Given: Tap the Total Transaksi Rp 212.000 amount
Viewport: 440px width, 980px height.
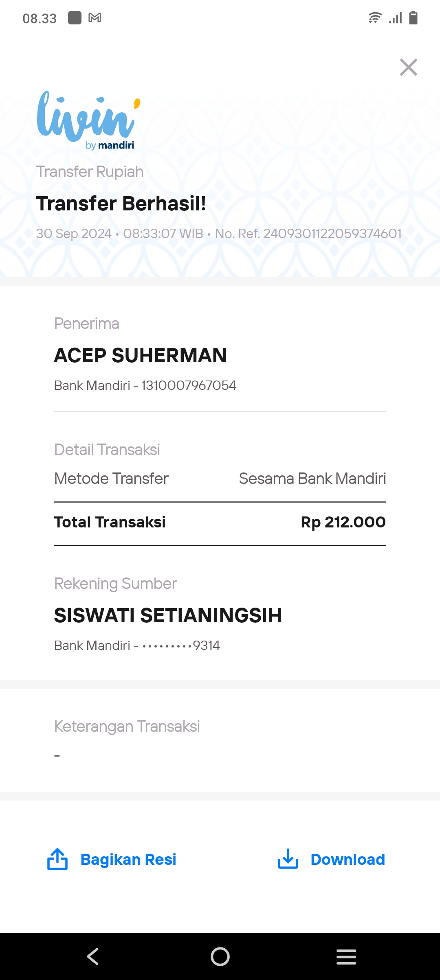Looking at the screenshot, I should click(343, 522).
